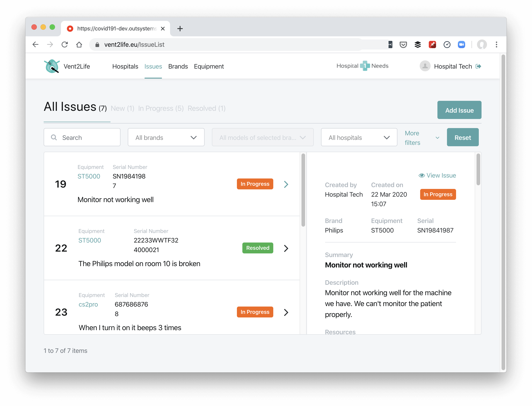Reload the page with refresh icon

click(x=65, y=45)
